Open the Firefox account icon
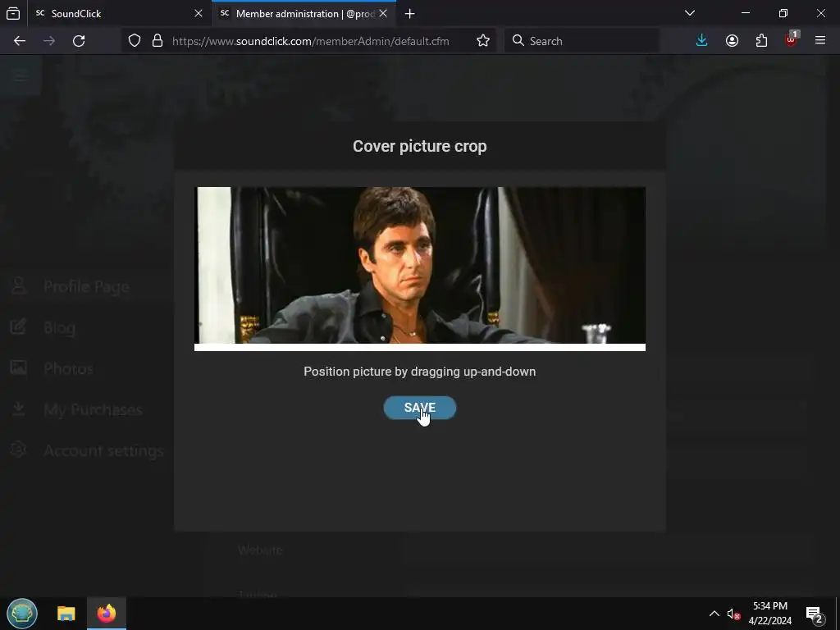 (732, 41)
